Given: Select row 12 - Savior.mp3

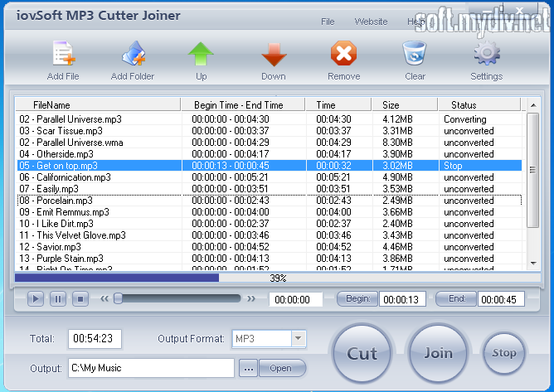Looking at the screenshot, I should [x=270, y=247].
